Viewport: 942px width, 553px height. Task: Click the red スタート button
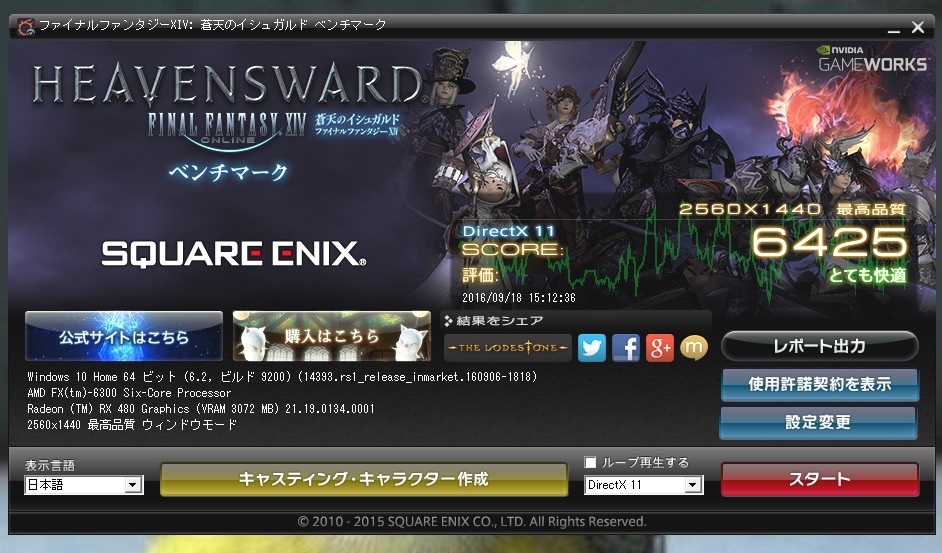point(819,479)
